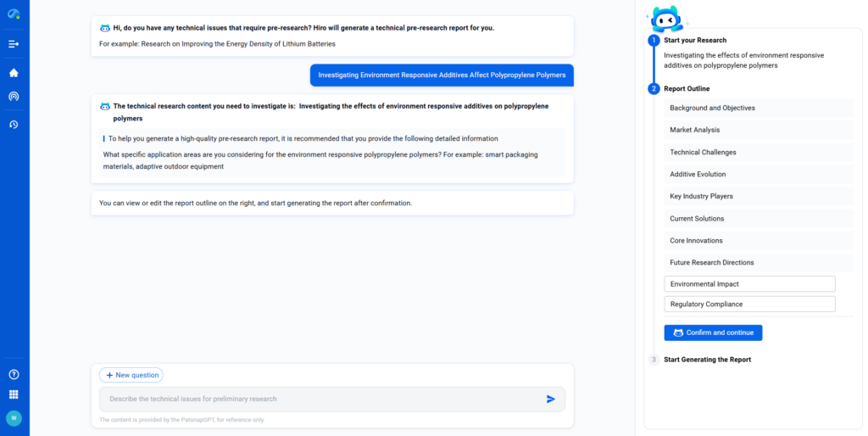Click the technical issues input field

(322, 399)
